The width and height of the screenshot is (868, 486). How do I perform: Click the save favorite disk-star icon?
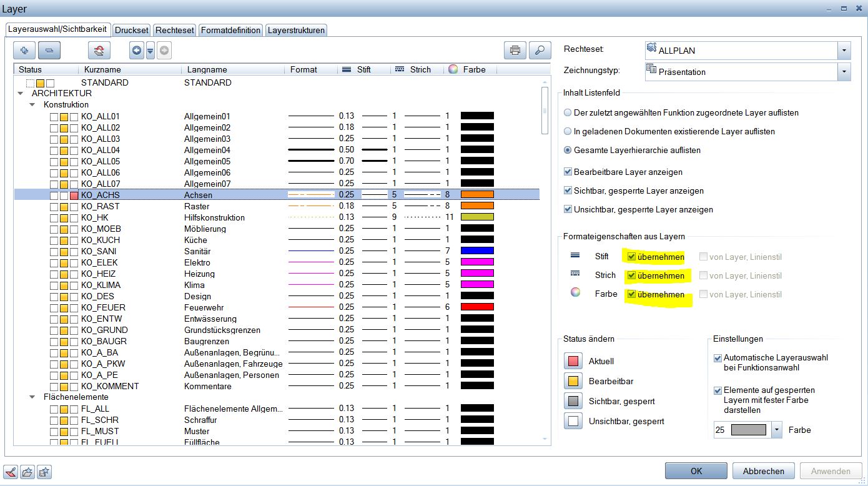pos(44,472)
